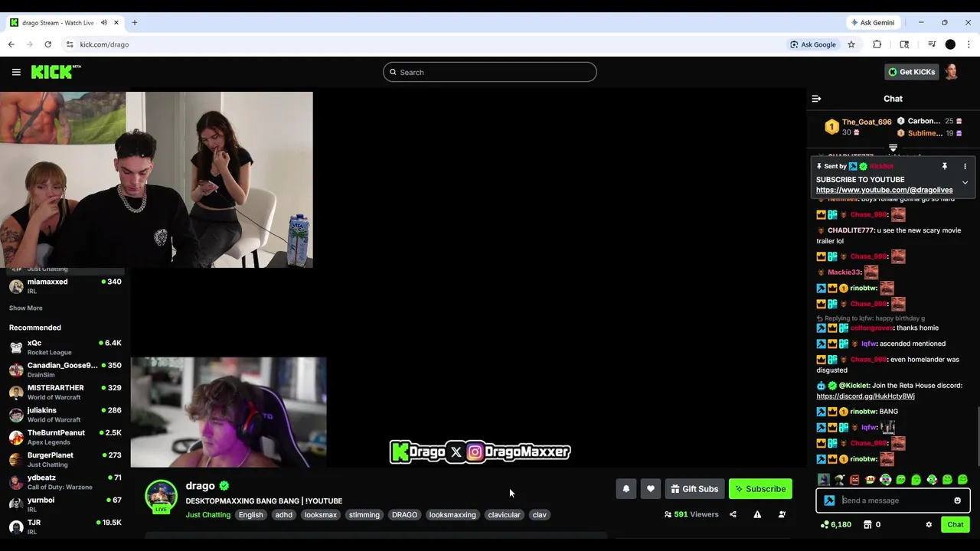Select the clavicular tag
The height and width of the screenshot is (551, 980).
pyautogui.click(x=504, y=515)
